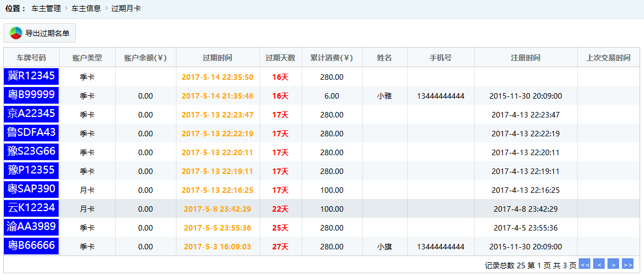Sort by 过期天数 column header
Image resolution: width=644 pixels, height=276 pixels.
coord(280,58)
